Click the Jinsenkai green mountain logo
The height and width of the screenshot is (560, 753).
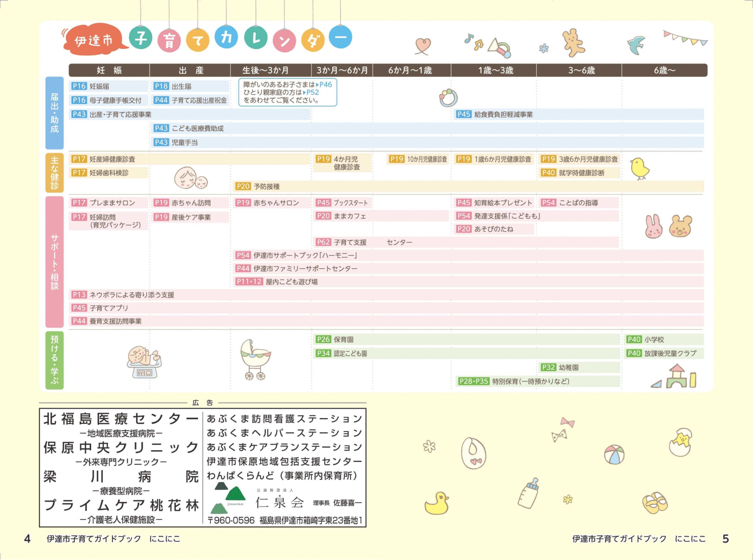228,498
